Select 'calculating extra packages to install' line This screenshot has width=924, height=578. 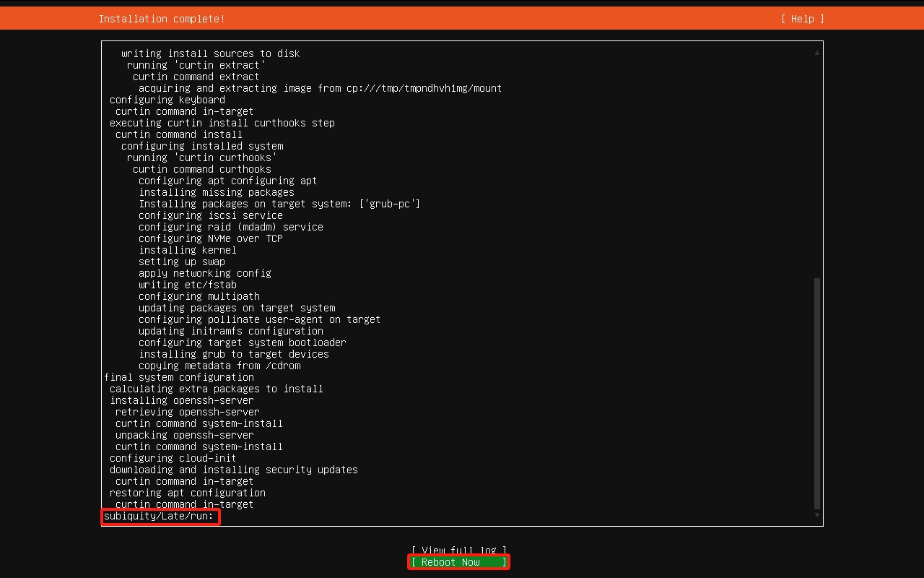click(217, 389)
